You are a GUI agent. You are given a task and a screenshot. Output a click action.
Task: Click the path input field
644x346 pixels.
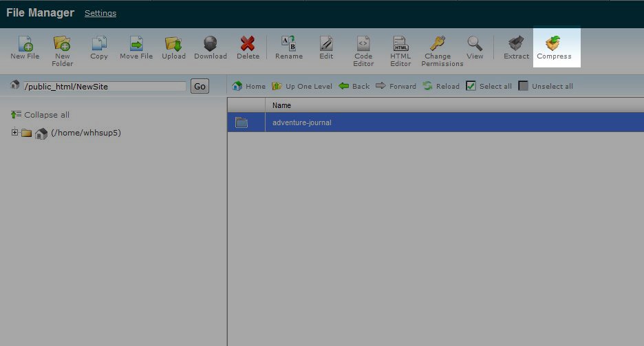tap(105, 87)
